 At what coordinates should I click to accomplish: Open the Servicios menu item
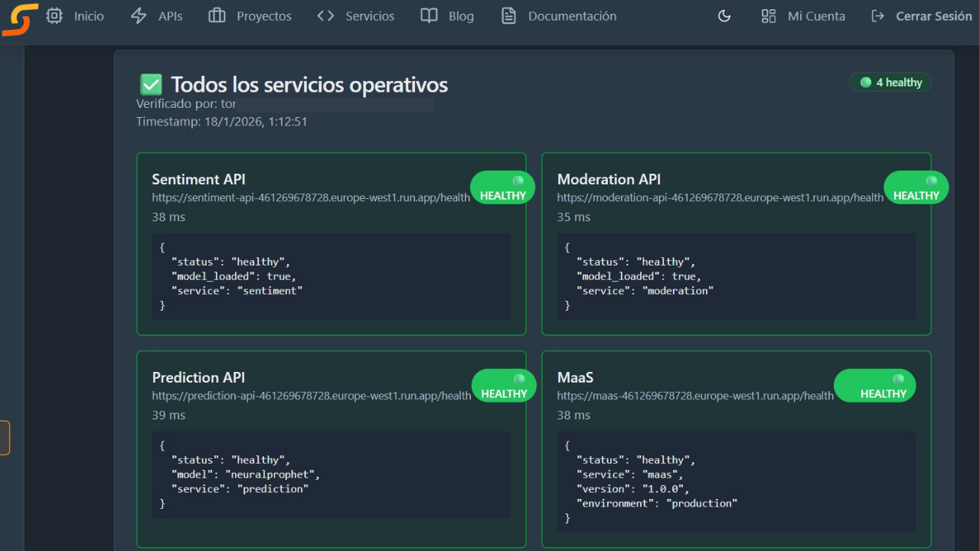(x=370, y=16)
